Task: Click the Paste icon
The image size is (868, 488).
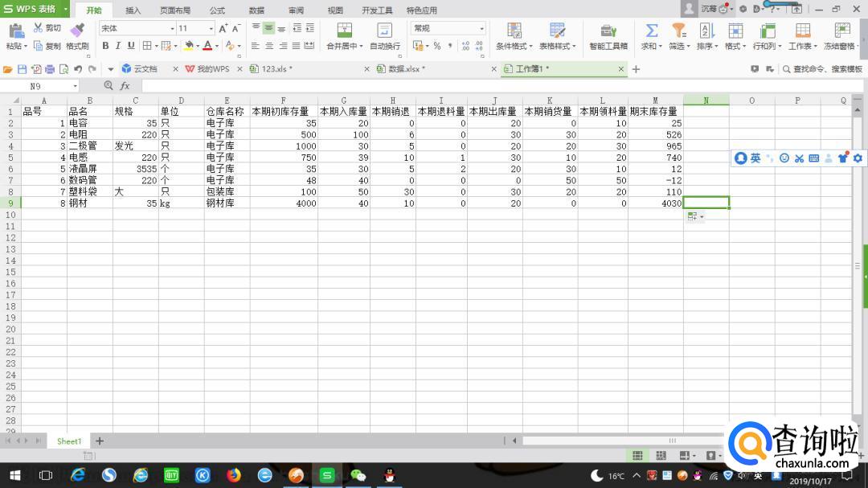Action: click(x=16, y=31)
